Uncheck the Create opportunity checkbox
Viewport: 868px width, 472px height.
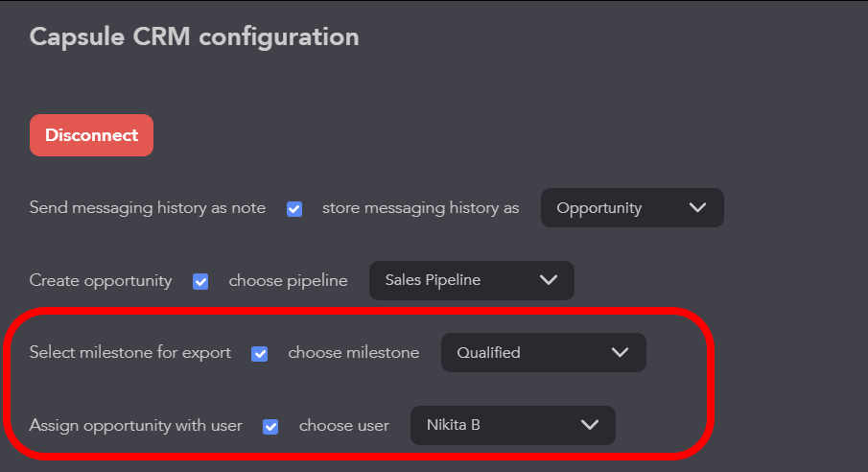[x=200, y=281]
